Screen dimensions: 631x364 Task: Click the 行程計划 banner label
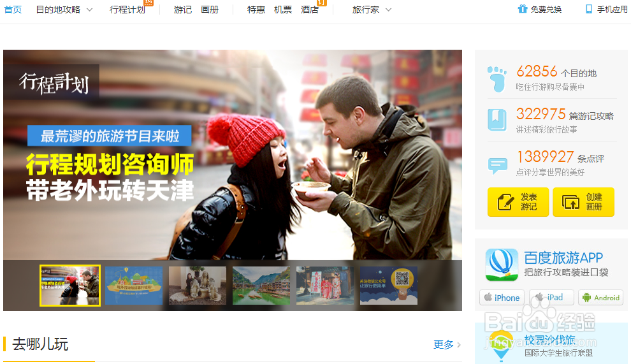pyautogui.click(x=54, y=82)
